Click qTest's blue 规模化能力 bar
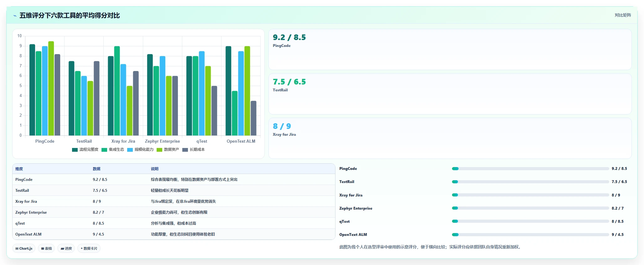 point(202,94)
